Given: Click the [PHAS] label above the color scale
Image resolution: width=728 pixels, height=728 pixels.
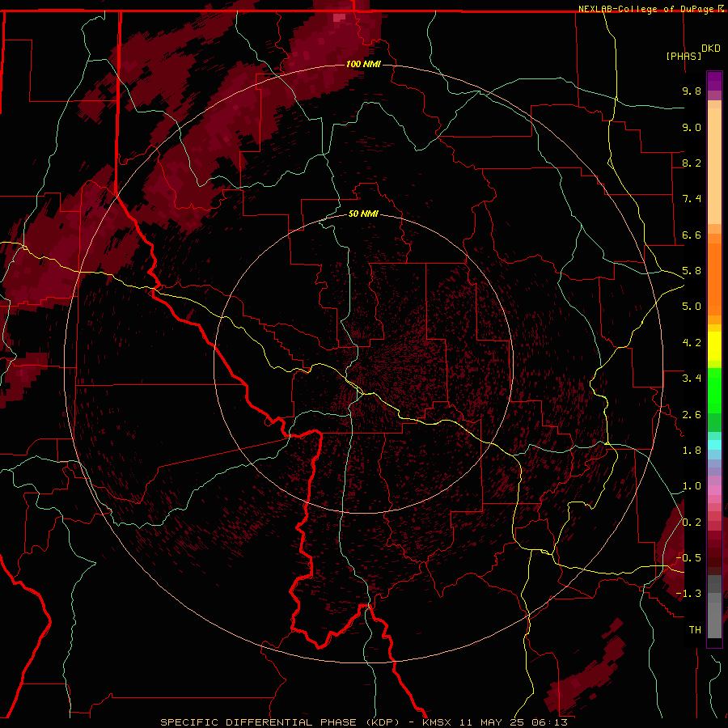Looking at the screenshot, I should coord(684,56).
